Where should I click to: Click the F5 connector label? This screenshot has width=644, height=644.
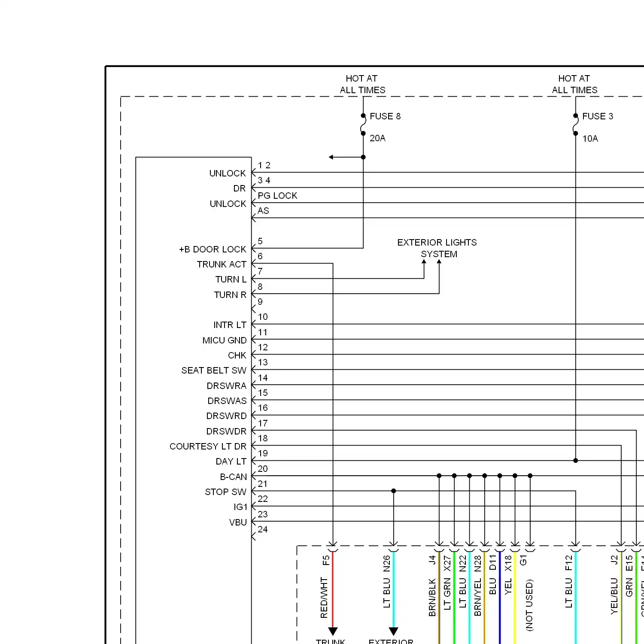click(326, 560)
